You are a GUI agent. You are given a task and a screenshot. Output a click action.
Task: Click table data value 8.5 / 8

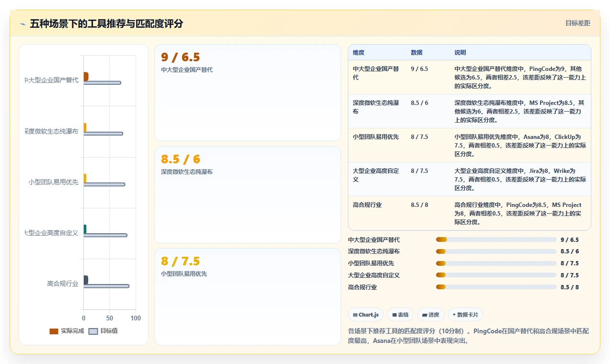tap(420, 205)
